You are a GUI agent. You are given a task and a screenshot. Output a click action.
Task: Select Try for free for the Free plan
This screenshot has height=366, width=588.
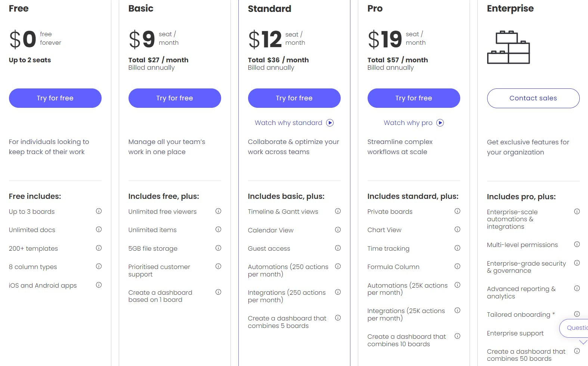click(55, 98)
